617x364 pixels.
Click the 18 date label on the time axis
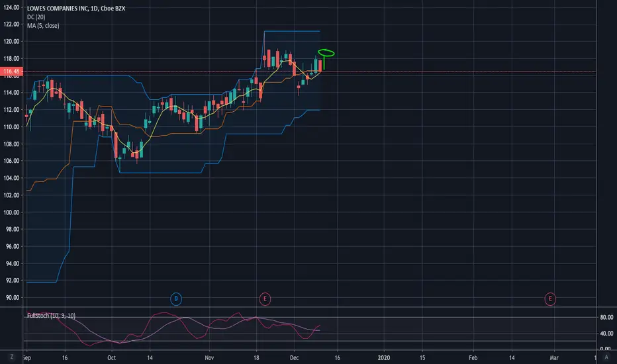[x=256, y=357]
